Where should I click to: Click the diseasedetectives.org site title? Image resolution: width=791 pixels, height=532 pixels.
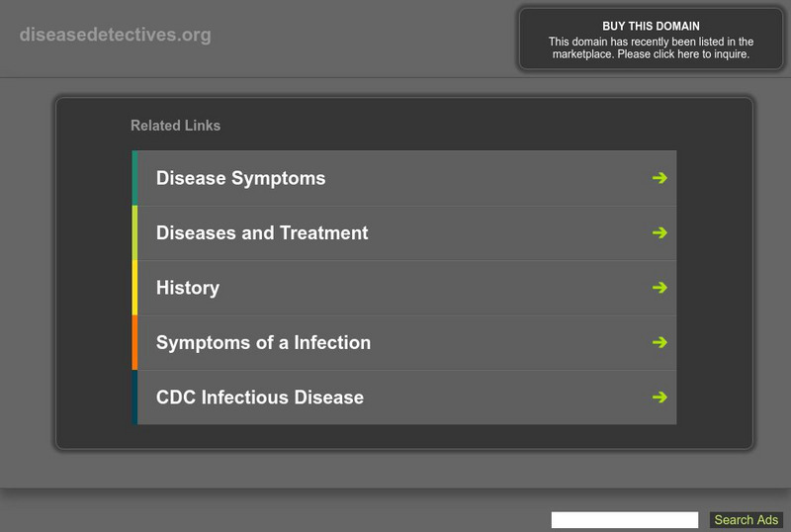tap(115, 36)
